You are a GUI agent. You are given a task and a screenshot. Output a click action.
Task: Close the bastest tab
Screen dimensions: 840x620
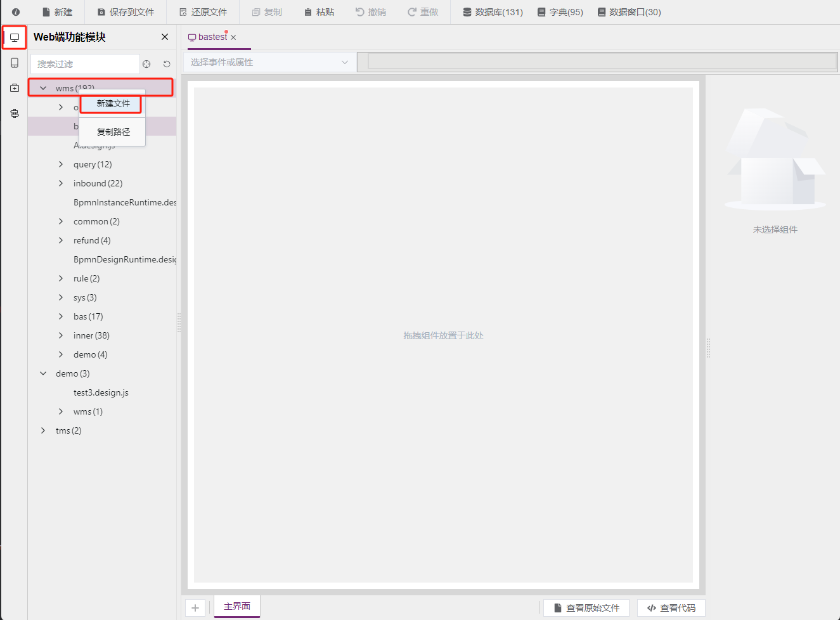[x=233, y=37]
